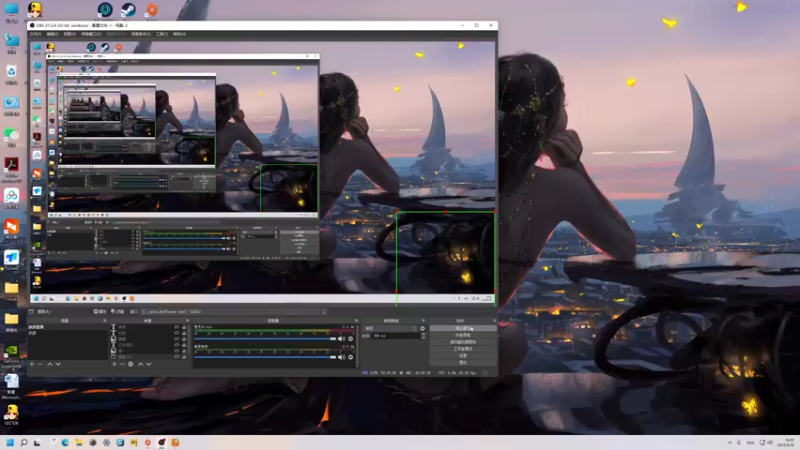Open the scene transition type dropdown

point(391,329)
